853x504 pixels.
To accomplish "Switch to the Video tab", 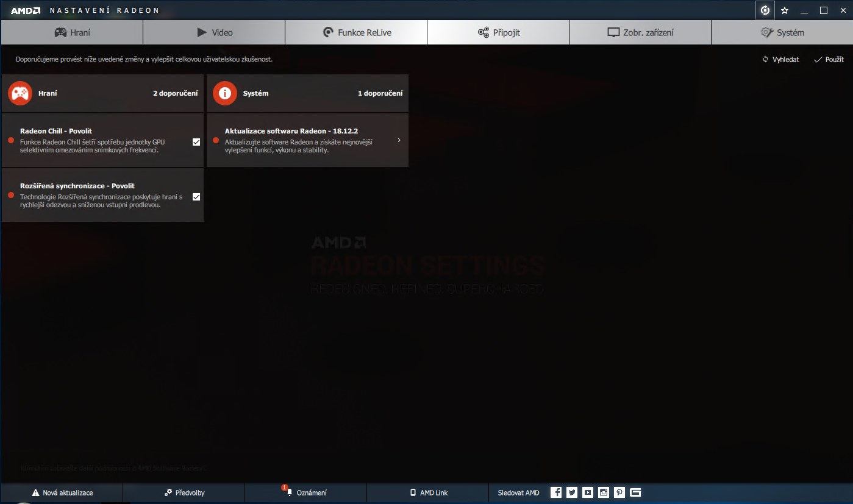I will (x=214, y=32).
